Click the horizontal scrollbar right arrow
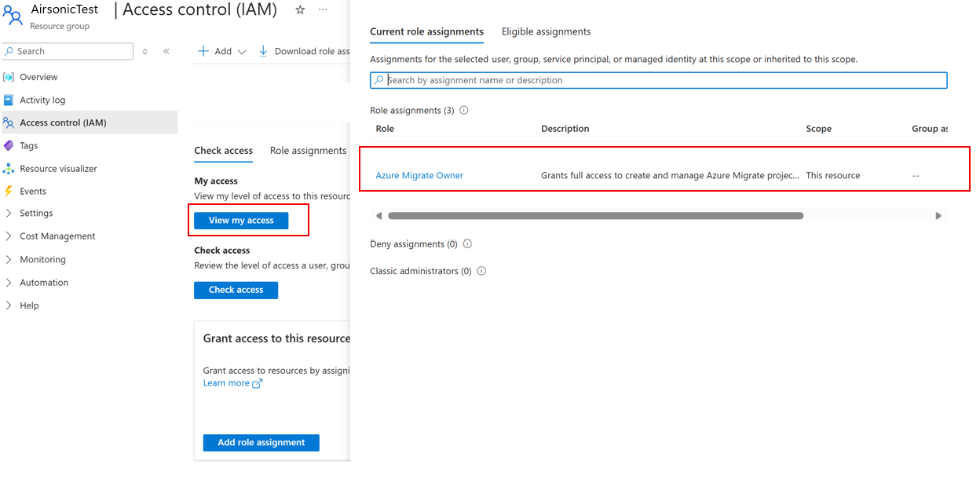This screenshot has width=980, height=479. click(x=938, y=216)
